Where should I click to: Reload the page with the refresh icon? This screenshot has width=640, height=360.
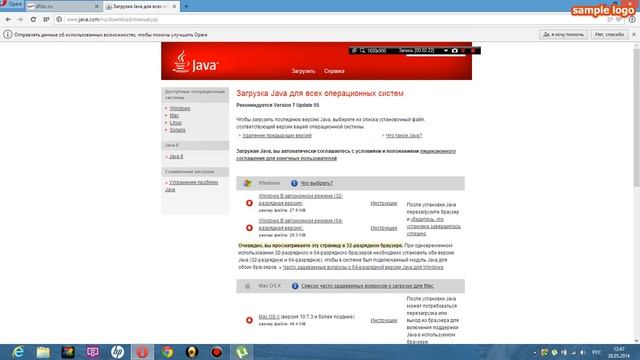coord(33,19)
